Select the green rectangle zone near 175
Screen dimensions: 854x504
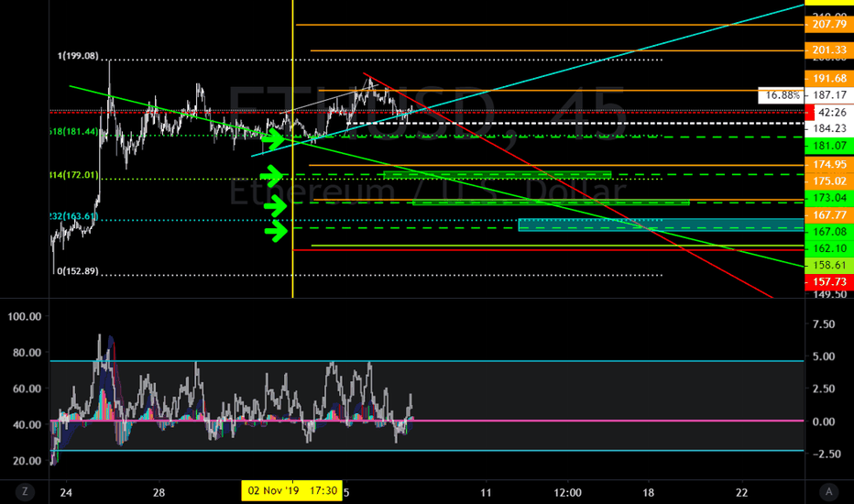pyautogui.click(x=498, y=175)
